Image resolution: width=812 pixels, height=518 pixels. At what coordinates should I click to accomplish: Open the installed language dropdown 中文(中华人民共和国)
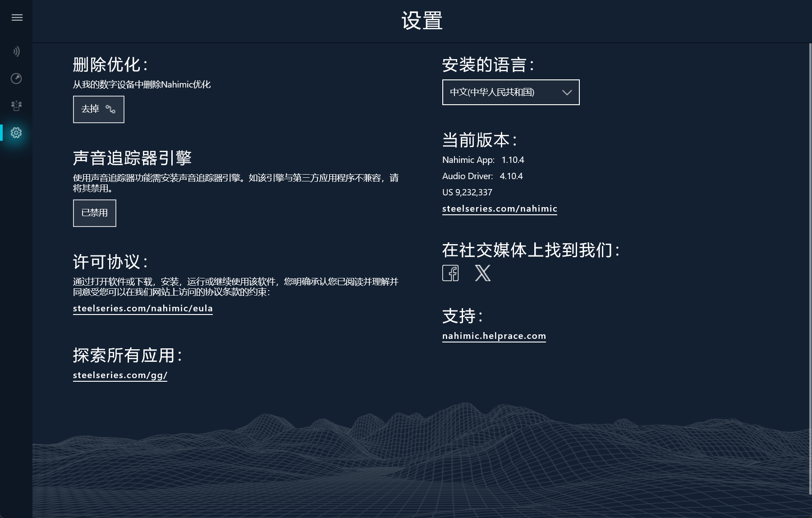tap(511, 92)
